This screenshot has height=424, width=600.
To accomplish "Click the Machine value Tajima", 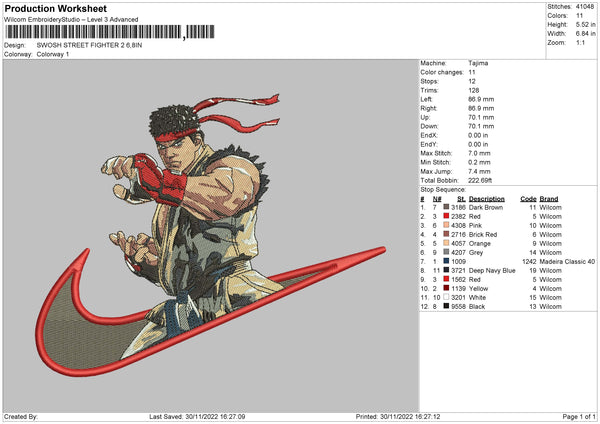I will 478,63.
